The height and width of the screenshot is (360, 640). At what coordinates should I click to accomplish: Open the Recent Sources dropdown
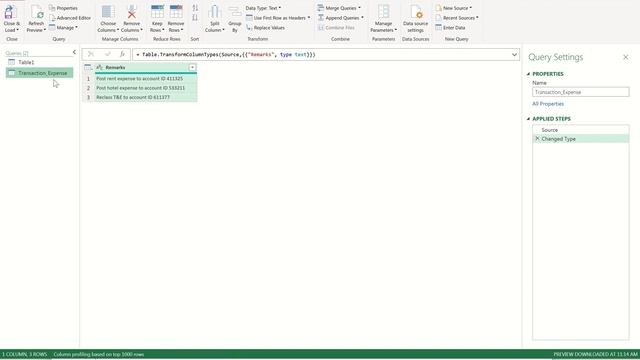457,18
